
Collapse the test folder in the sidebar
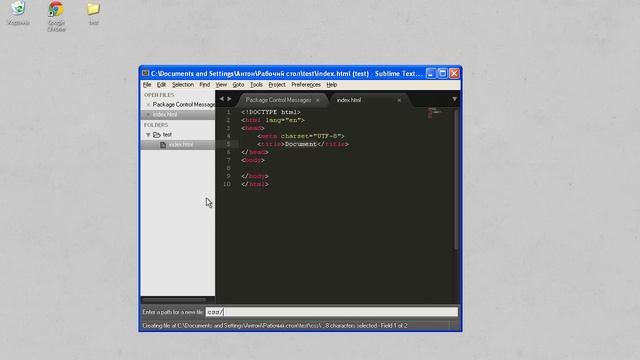[x=148, y=135]
